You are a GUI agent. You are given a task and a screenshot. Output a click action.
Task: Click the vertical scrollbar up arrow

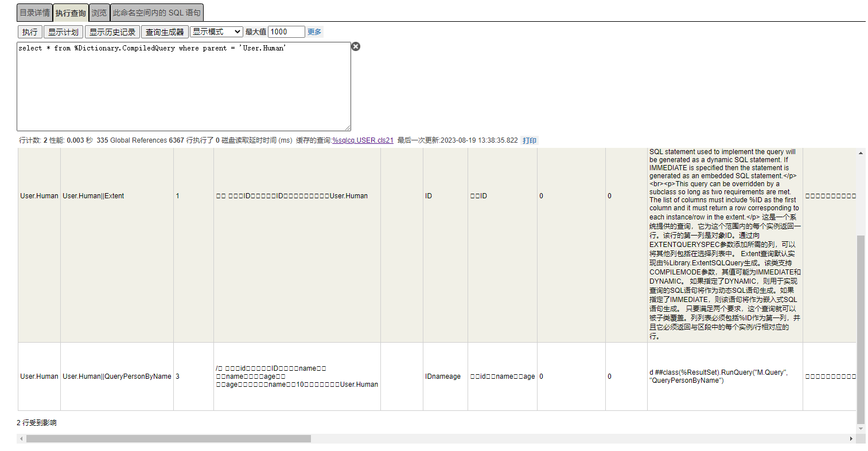pyautogui.click(x=861, y=152)
